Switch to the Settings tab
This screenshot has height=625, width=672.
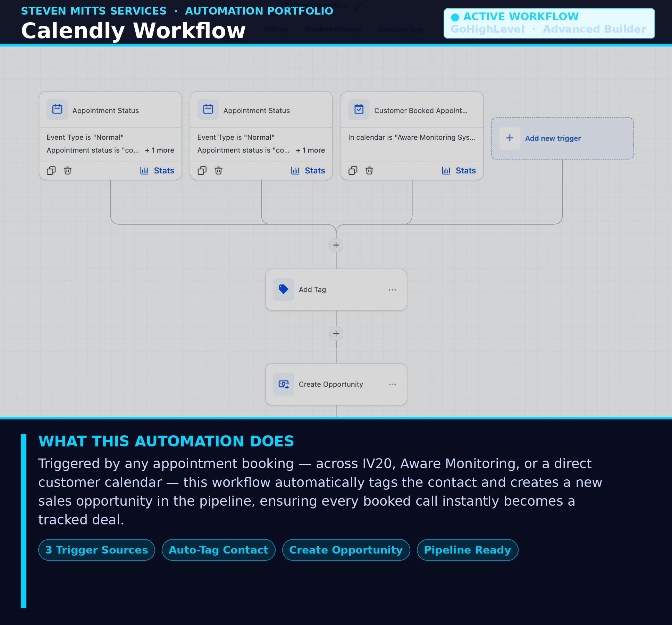pyautogui.click(x=276, y=29)
